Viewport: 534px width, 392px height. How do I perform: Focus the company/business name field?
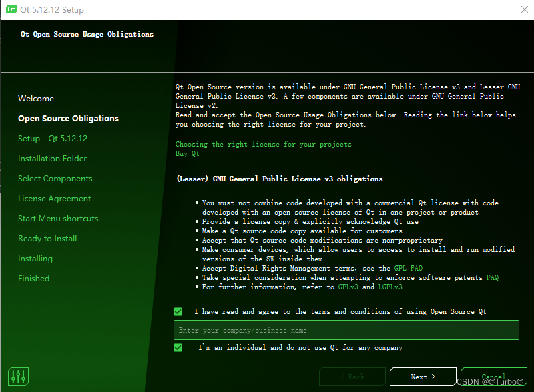click(x=346, y=330)
